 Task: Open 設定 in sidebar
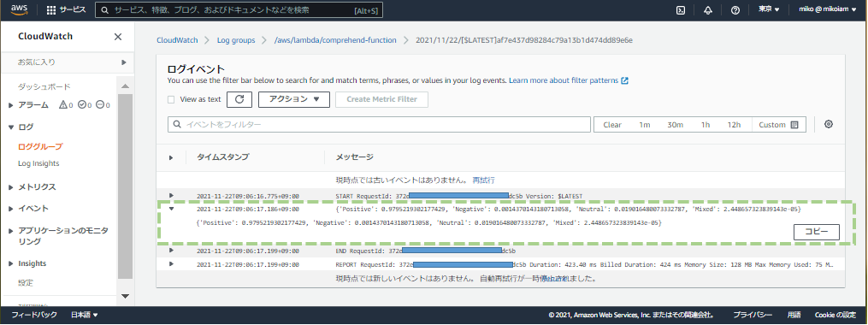click(x=26, y=283)
